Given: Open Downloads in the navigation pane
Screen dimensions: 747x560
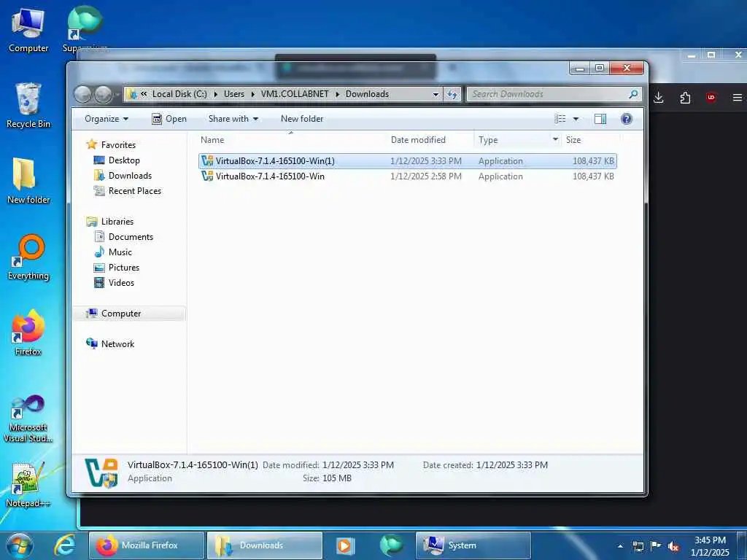Looking at the screenshot, I should pos(130,175).
